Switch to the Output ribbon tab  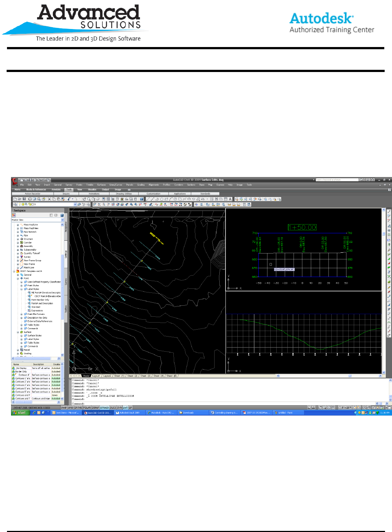click(105, 190)
